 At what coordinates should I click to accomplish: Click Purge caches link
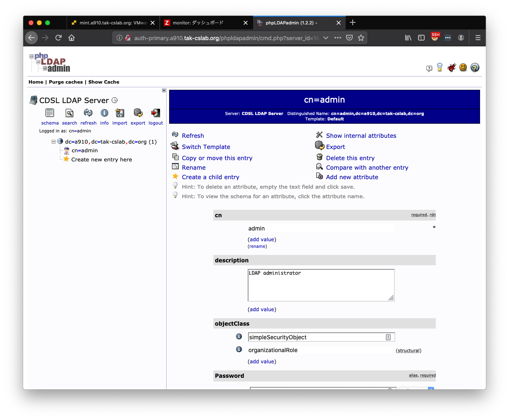coord(66,82)
